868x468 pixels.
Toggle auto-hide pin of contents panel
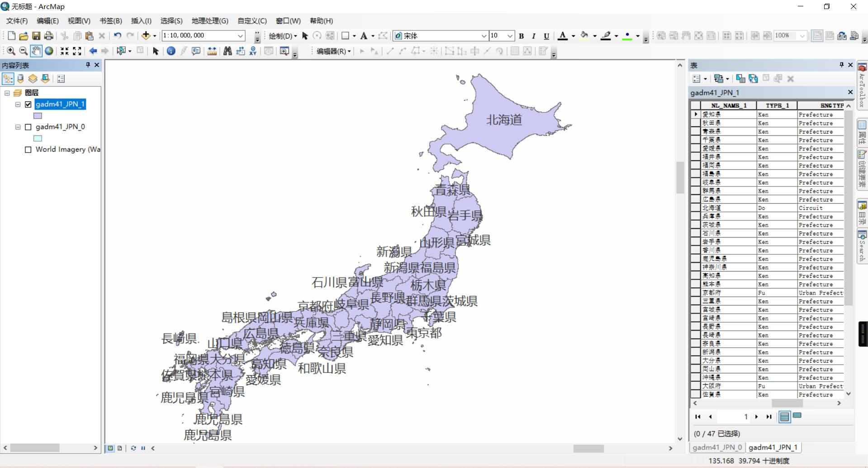pyautogui.click(x=88, y=65)
